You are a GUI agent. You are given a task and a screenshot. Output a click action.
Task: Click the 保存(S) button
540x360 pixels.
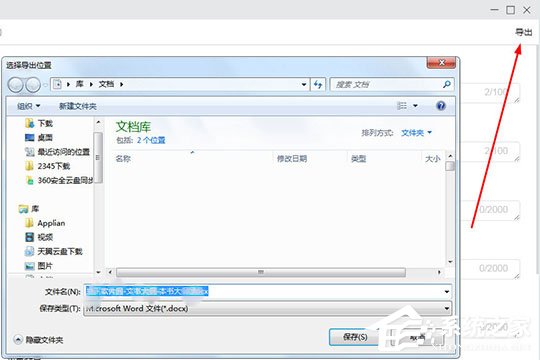[355, 337]
